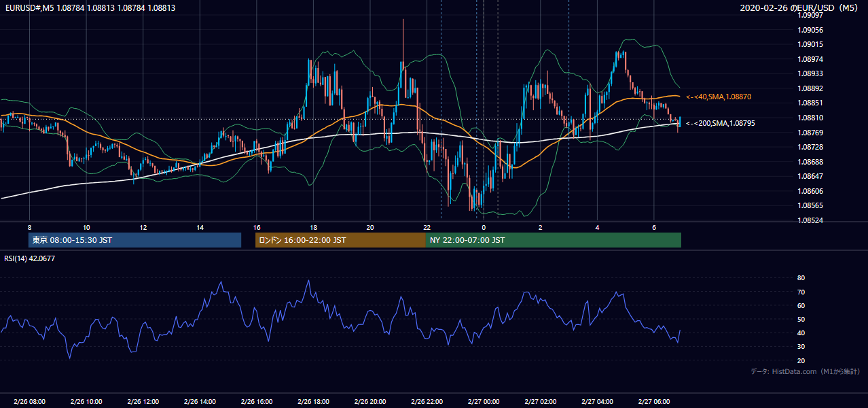Click time label '2/26 08:00'
The height and width of the screenshot is (408, 868).
click(29, 402)
